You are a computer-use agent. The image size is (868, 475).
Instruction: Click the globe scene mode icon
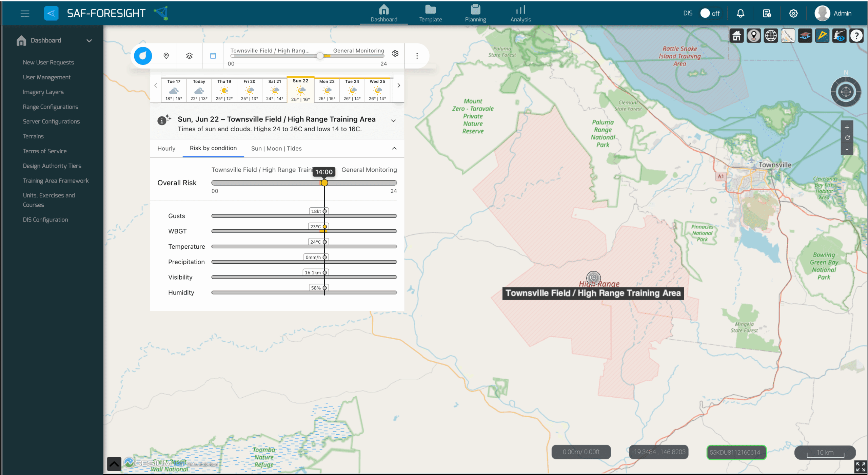tap(771, 36)
